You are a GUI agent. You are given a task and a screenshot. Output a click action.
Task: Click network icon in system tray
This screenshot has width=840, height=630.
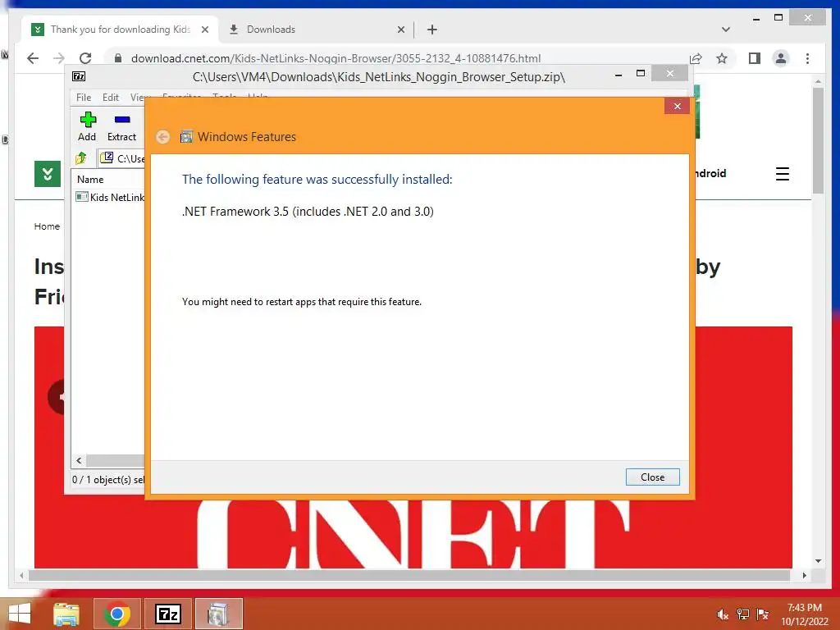click(x=742, y=614)
